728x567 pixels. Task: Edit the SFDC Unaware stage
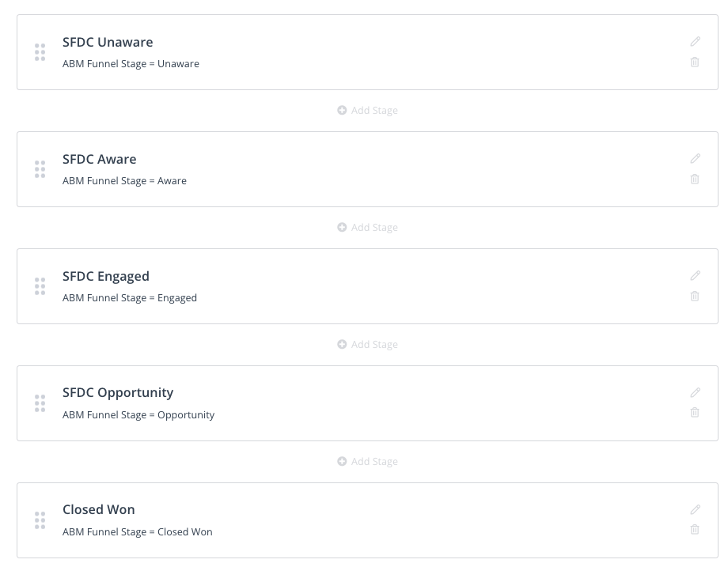[x=695, y=42]
